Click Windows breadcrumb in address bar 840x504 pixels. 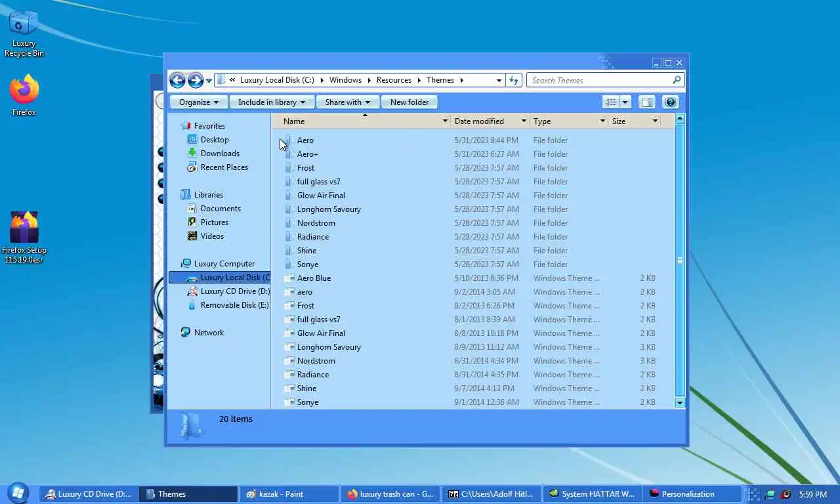(x=345, y=80)
